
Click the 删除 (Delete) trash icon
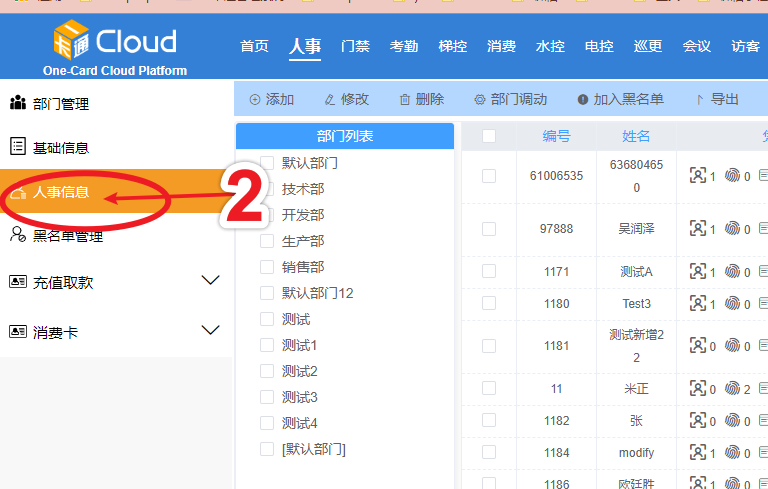[405, 100]
